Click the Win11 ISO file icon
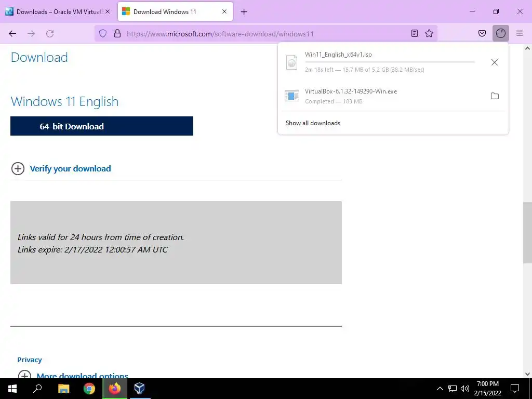 292,62
